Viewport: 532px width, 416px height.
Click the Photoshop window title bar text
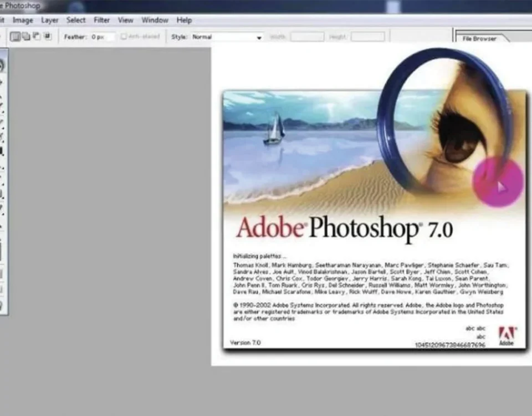coord(21,6)
